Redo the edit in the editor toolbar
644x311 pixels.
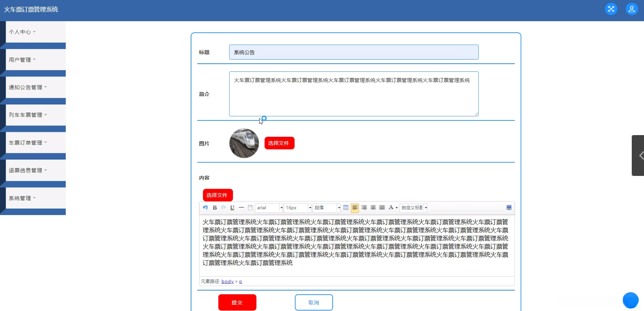(224, 208)
